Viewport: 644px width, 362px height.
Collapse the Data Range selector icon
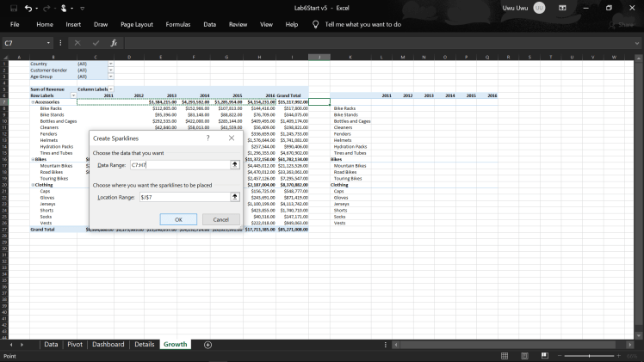point(234,164)
